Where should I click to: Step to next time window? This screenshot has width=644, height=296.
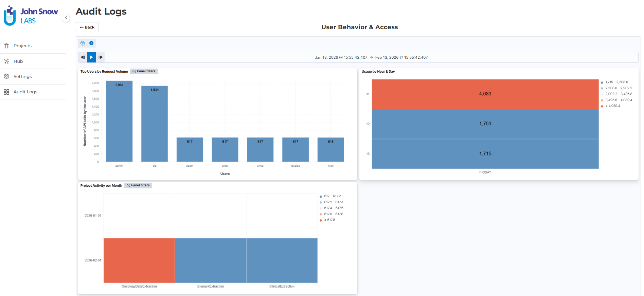pyautogui.click(x=100, y=57)
